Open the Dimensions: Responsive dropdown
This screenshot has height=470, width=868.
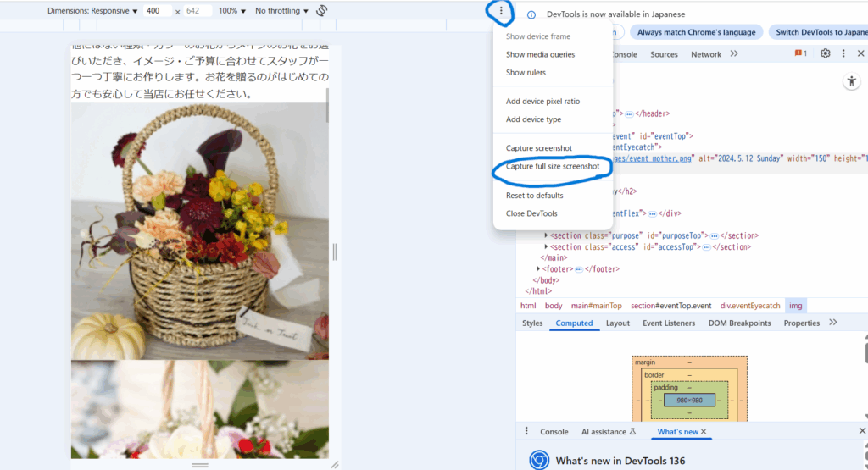92,11
